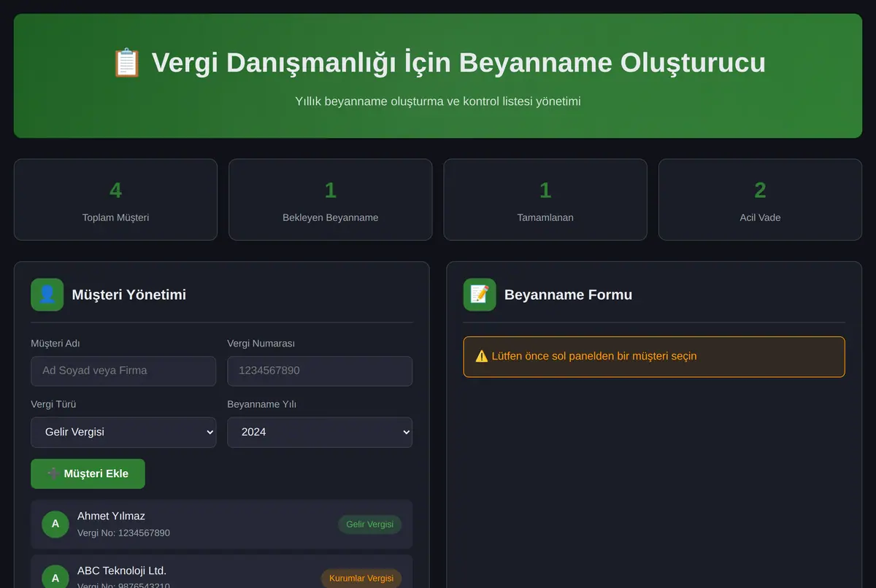Select customer Ahmet Yılmaz
876x588 pixels.
222,524
